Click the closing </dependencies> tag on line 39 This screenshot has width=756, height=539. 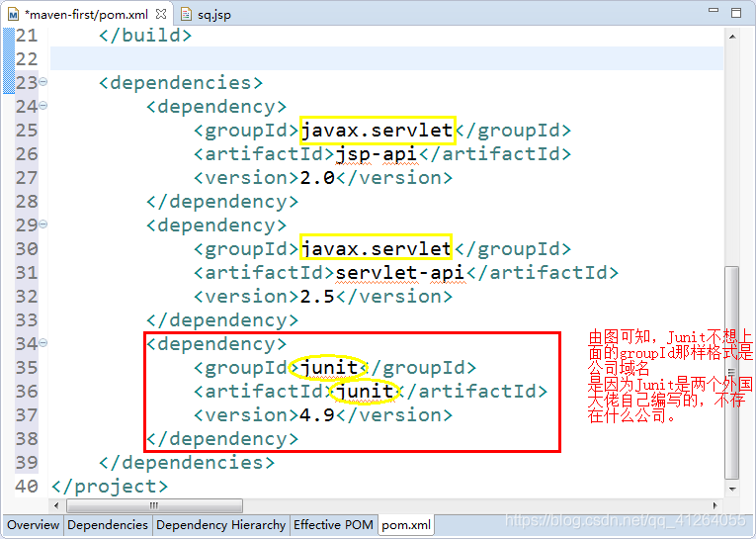pyautogui.click(x=187, y=463)
